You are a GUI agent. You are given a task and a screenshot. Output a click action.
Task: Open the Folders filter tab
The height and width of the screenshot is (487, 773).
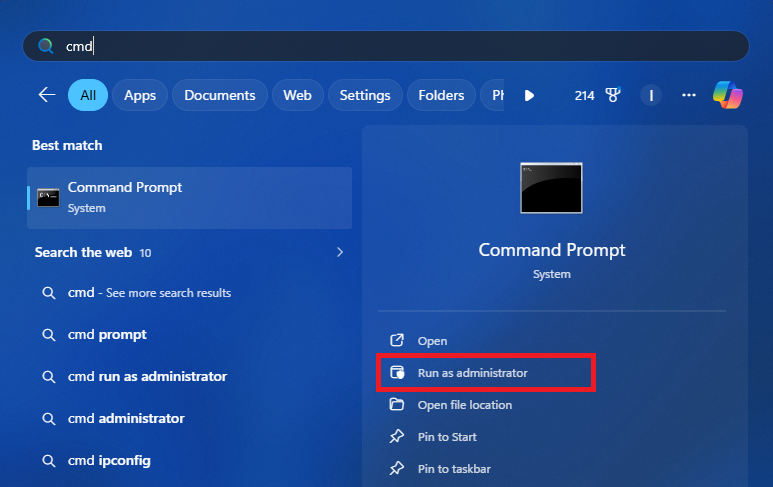[x=441, y=95]
